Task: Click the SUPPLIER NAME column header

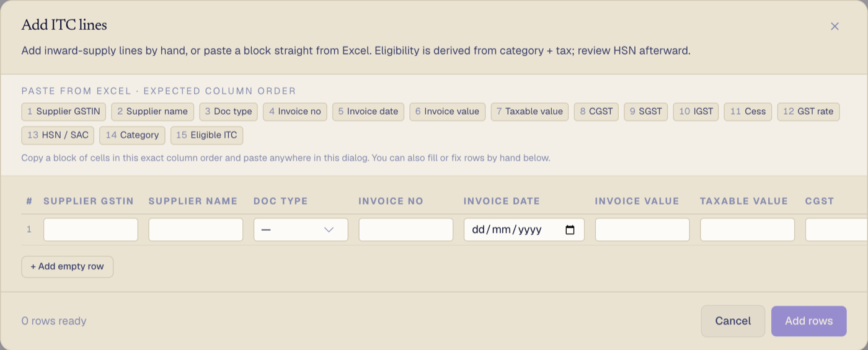Action: (193, 201)
